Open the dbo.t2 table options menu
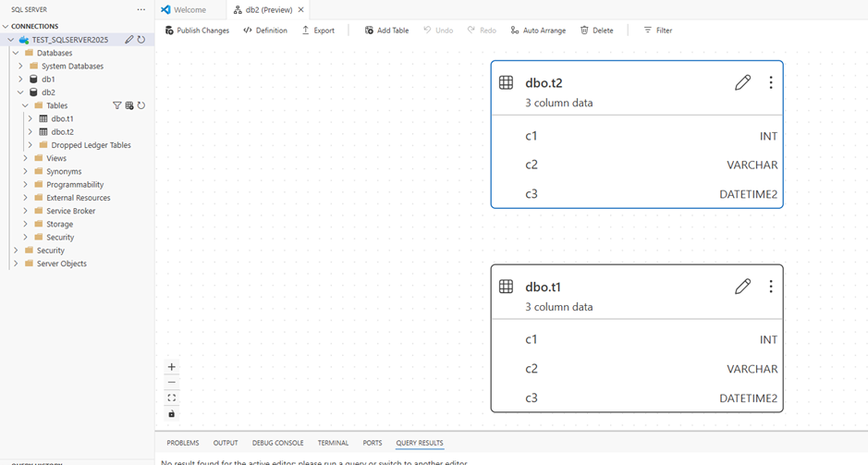868x465 pixels. point(771,82)
